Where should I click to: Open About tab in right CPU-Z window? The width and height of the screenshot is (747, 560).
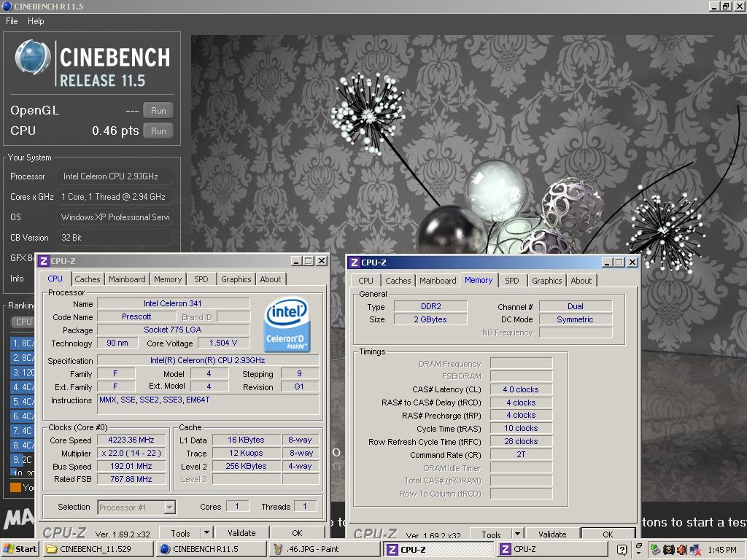coord(581,281)
